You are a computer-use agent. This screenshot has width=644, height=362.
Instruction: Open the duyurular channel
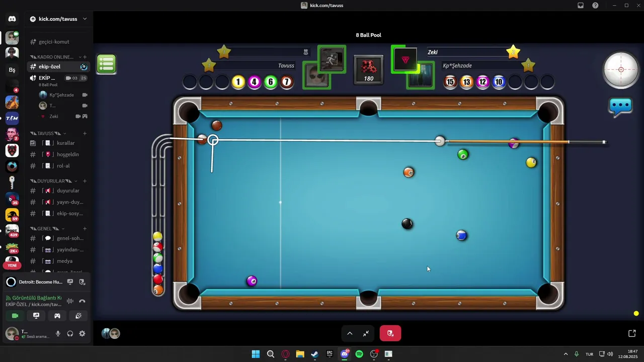(x=59, y=191)
